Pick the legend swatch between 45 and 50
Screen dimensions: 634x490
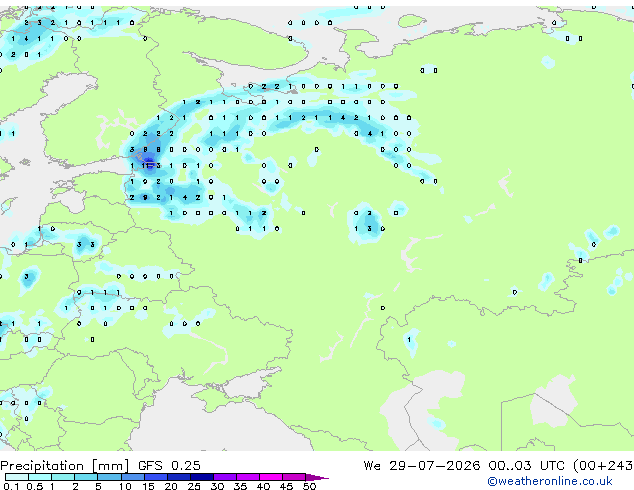(294, 477)
